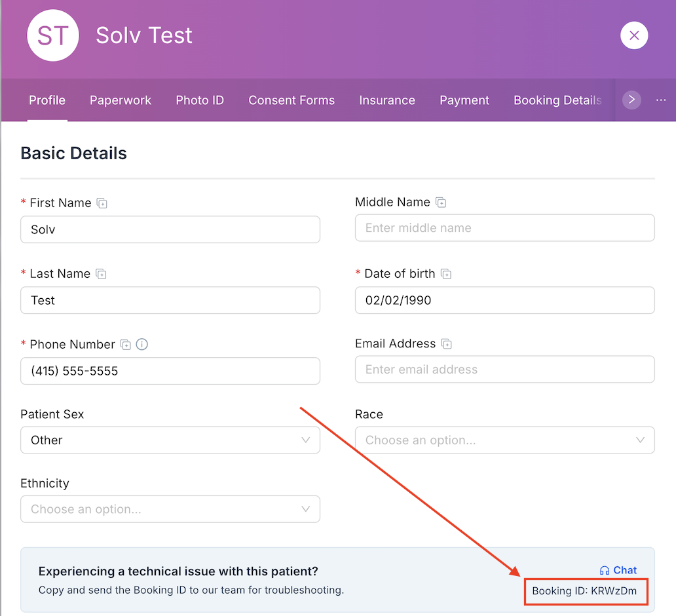Focus the Last Name input field
676x616 pixels.
pos(170,300)
